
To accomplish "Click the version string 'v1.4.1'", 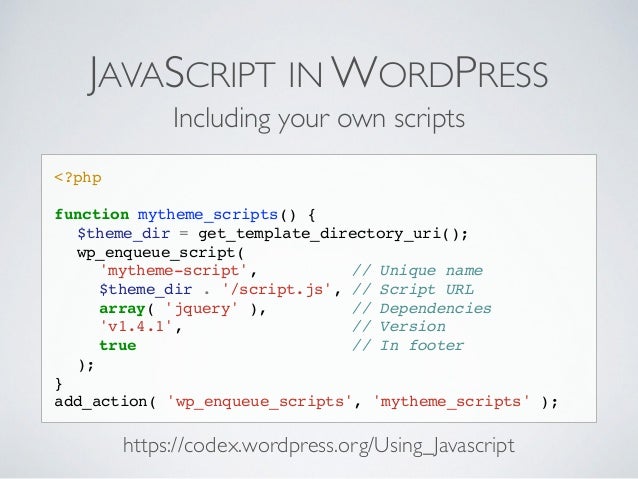I will [x=136, y=326].
